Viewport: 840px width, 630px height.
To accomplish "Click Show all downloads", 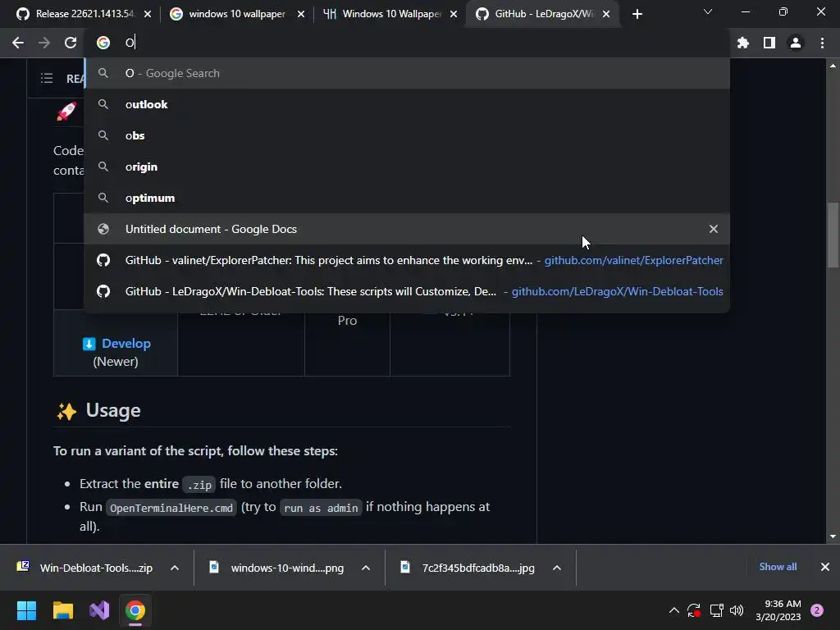I will point(778,567).
